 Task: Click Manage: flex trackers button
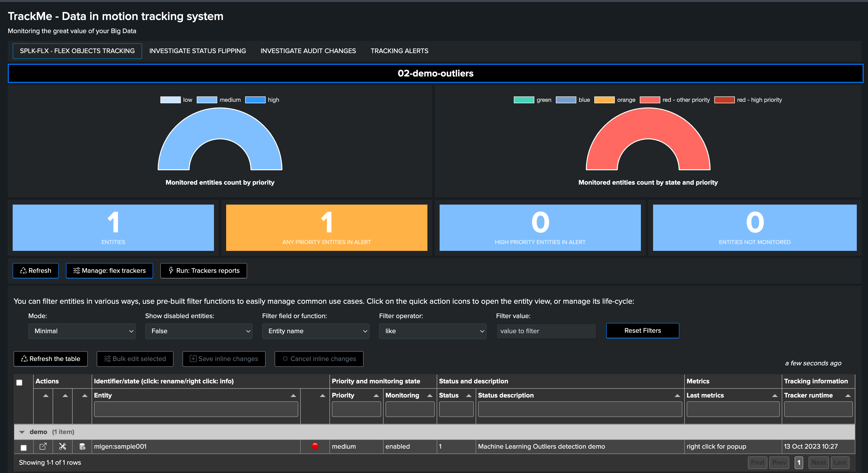[x=109, y=271]
